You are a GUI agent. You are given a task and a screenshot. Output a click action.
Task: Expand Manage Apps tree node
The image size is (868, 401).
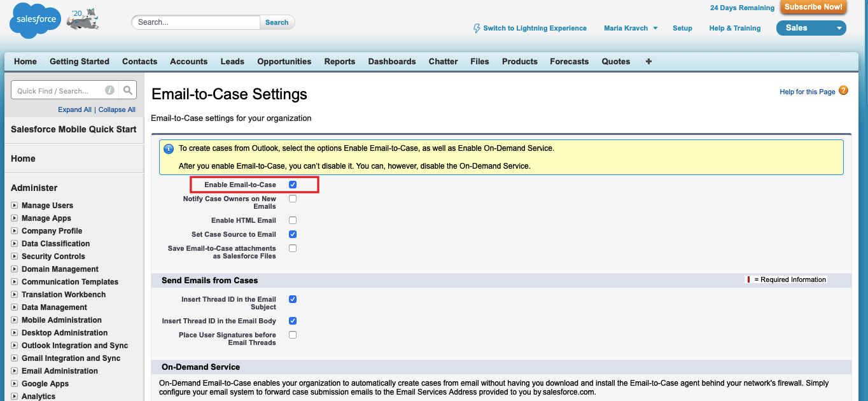pos(14,218)
